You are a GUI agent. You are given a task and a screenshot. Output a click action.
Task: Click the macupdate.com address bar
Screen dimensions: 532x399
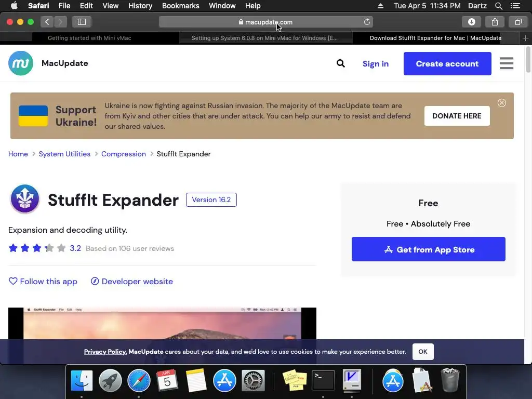[265, 22]
